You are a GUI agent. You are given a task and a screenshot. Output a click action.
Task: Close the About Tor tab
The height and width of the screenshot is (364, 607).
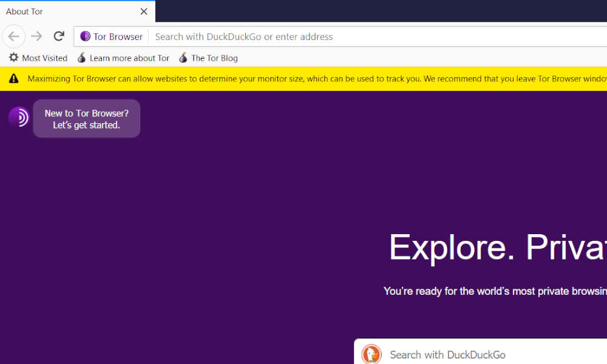tap(144, 12)
